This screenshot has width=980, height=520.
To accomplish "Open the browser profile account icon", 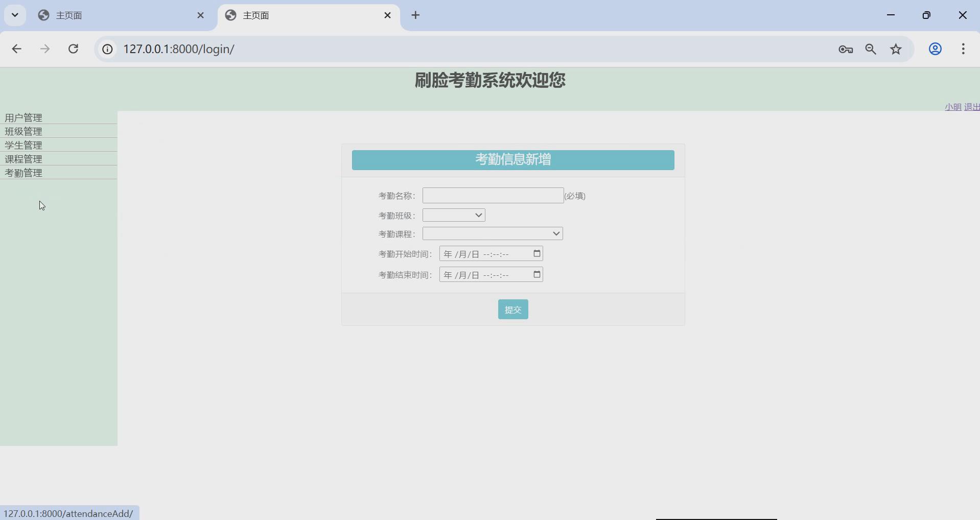I will coord(936,49).
